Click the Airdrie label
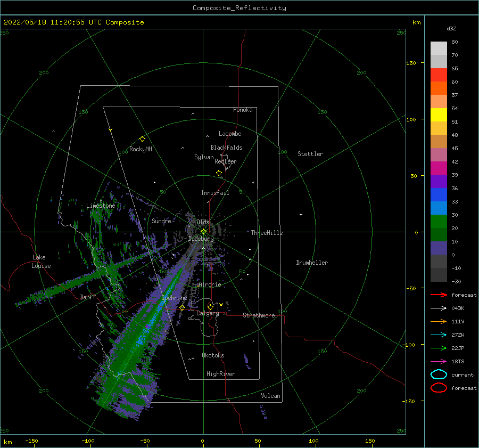The width and height of the screenshot is (479, 448). [x=210, y=284]
